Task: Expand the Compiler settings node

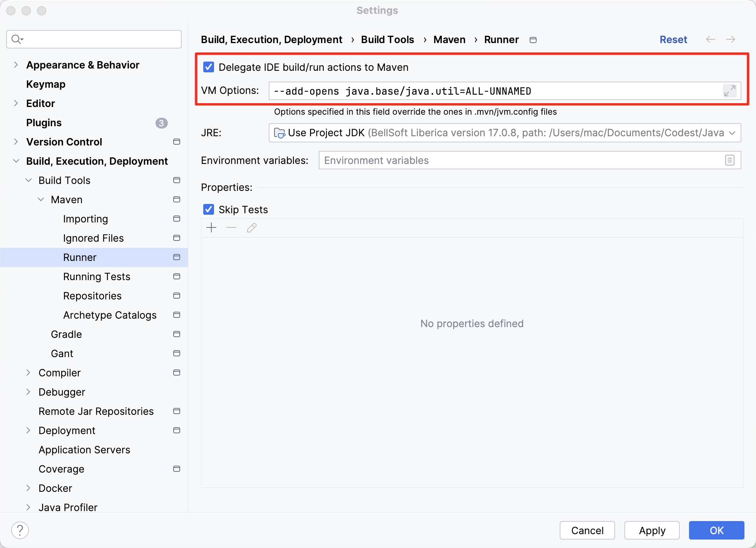Action: (28, 373)
